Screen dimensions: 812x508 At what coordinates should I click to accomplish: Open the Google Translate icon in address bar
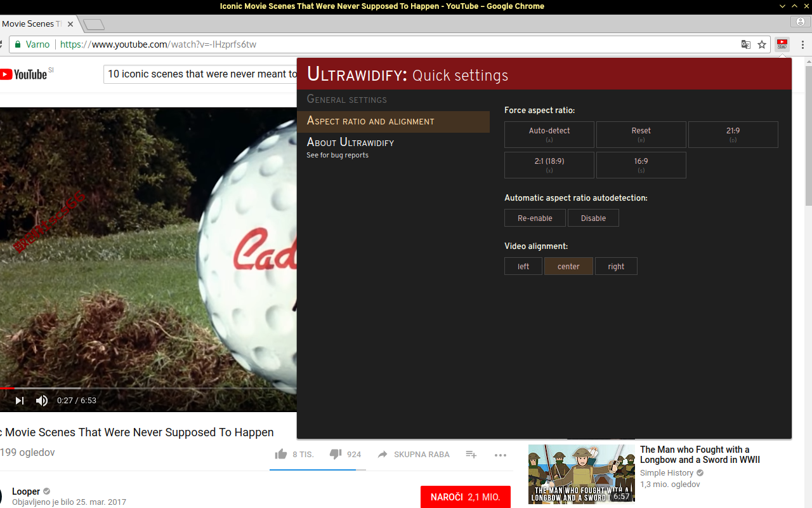point(746,44)
